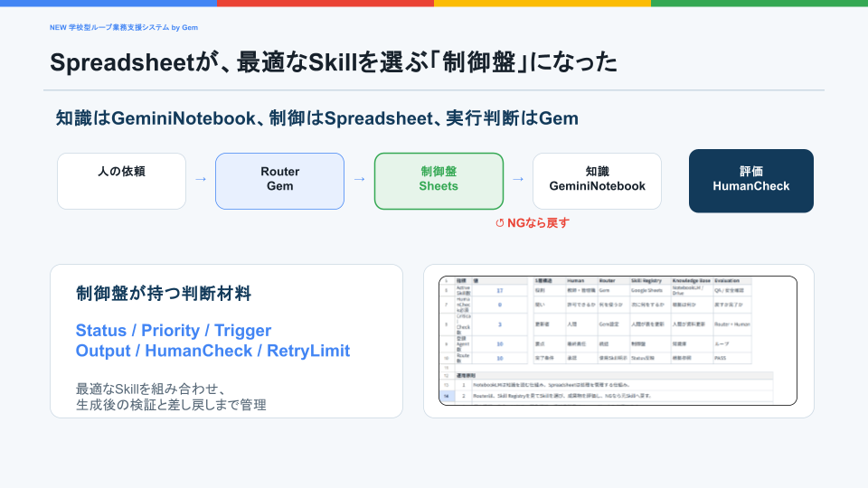Click the Active Skill数 value 17 cell

(499, 290)
